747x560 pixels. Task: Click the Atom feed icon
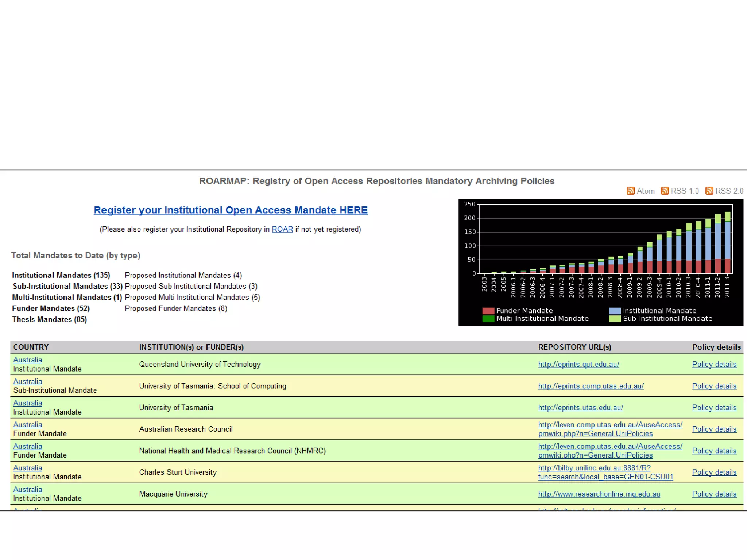point(630,191)
